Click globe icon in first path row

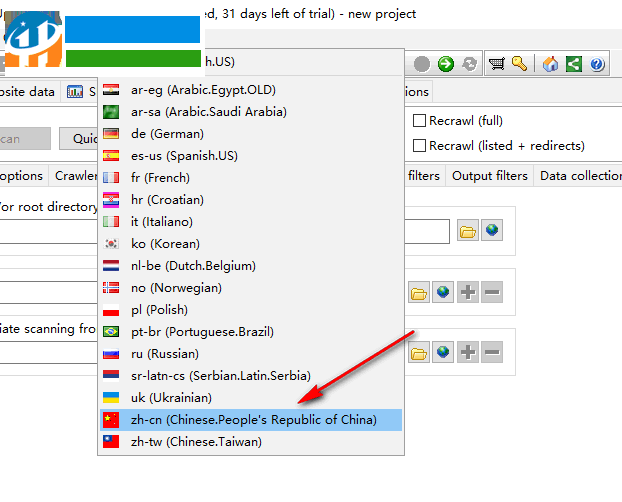click(492, 230)
